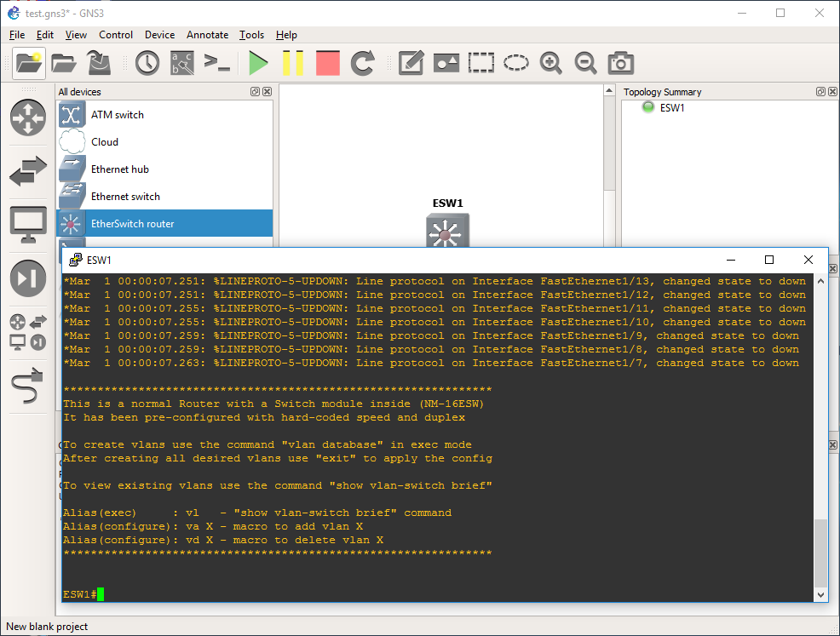This screenshot has width=840, height=636.
Task: Start all devices with green play icon
Action: coord(258,63)
